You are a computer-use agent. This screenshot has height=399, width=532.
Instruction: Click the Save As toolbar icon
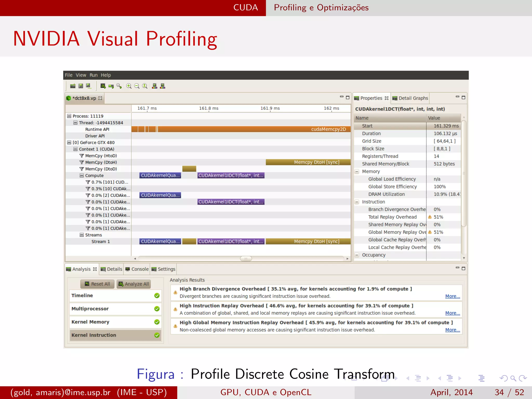click(x=89, y=86)
